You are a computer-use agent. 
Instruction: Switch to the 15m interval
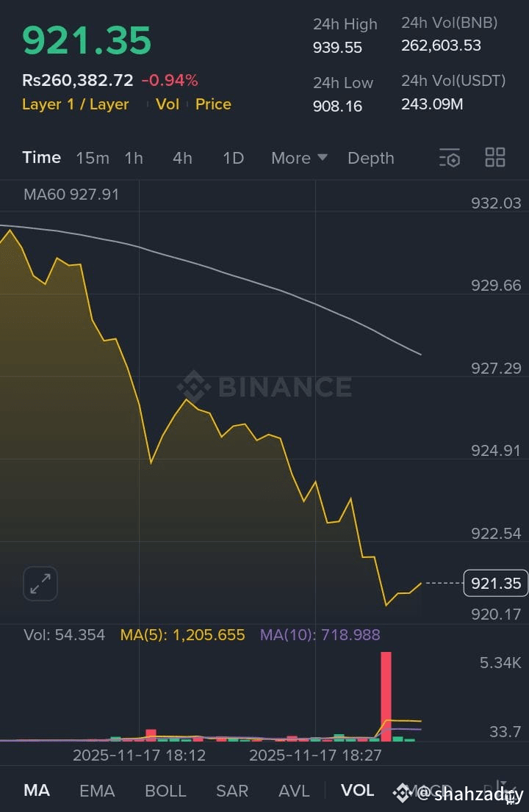(93, 158)
